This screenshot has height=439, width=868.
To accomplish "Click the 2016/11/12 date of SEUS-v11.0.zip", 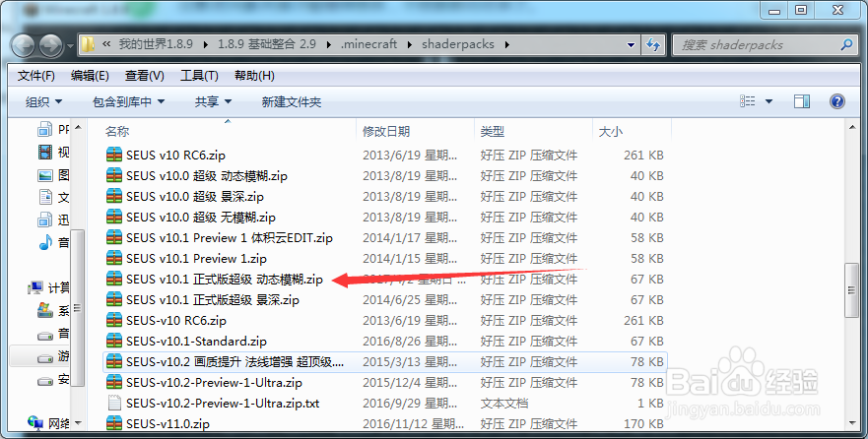I will [x=413, y=424].
